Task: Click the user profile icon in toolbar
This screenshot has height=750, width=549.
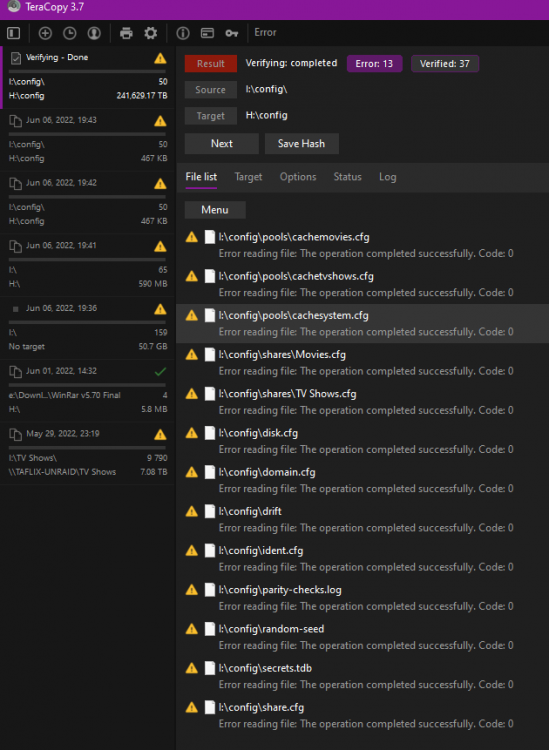Action: [94, 33]
